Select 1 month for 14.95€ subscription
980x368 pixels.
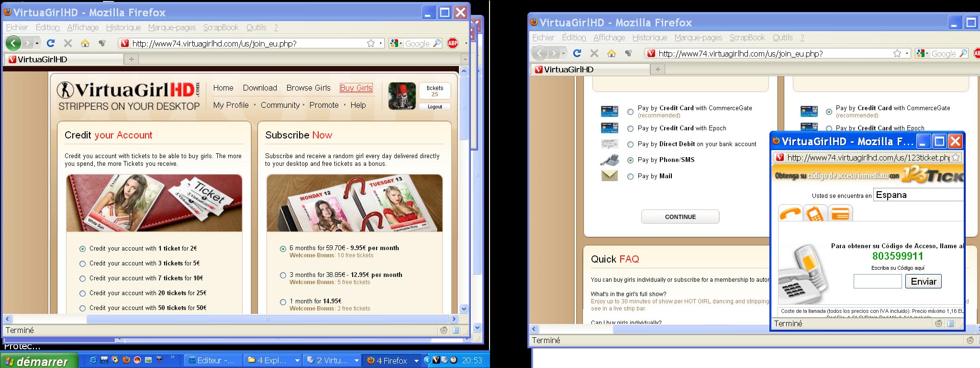(283, 302)
